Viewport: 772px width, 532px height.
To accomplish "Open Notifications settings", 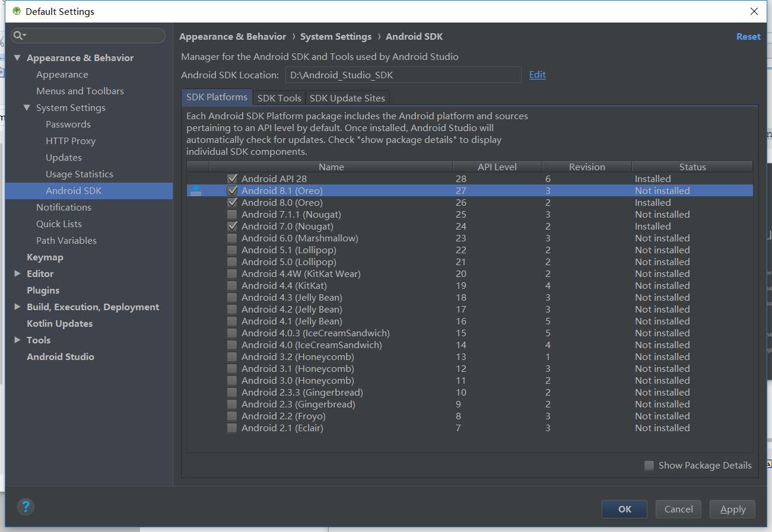I will point(64,207).
